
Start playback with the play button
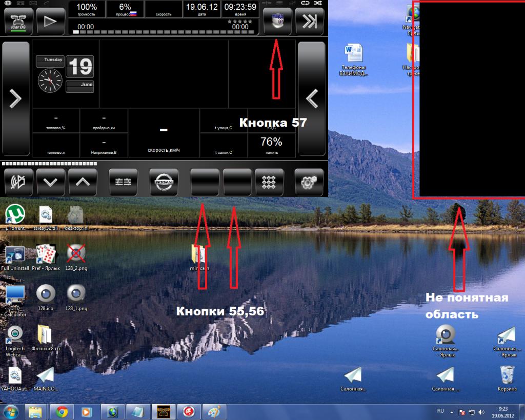(51, 22)
